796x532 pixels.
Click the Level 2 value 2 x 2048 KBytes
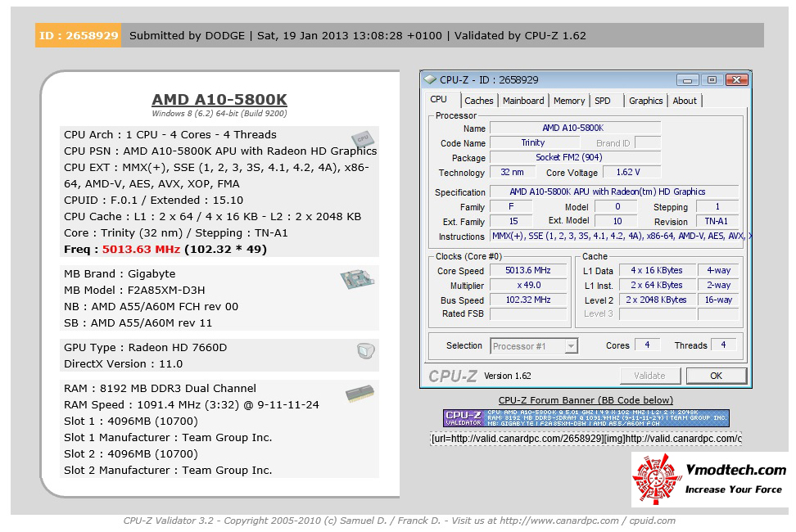[x=657, y=300]
